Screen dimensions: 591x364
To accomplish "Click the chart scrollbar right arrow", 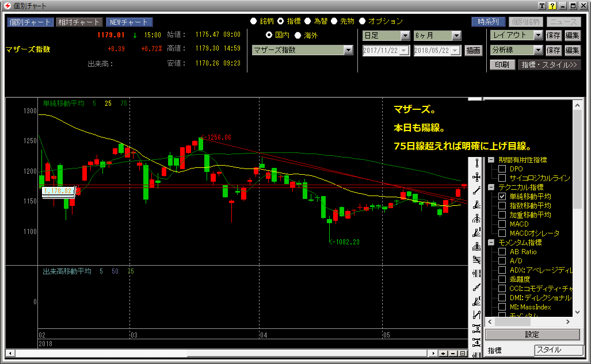I will [x=433, y=354].
